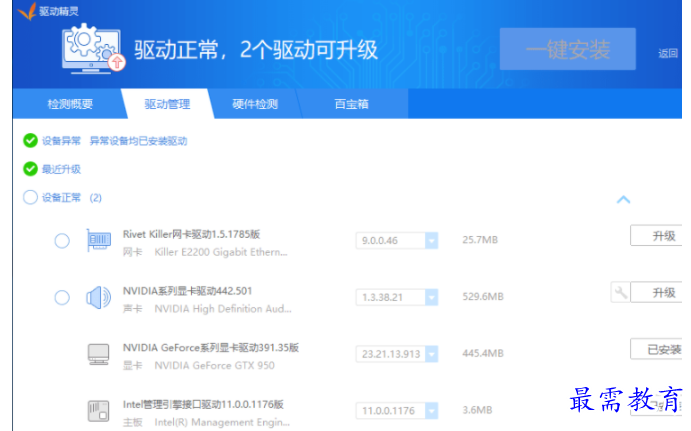Click the 529.6MB size value

click(x=483, y=297)
